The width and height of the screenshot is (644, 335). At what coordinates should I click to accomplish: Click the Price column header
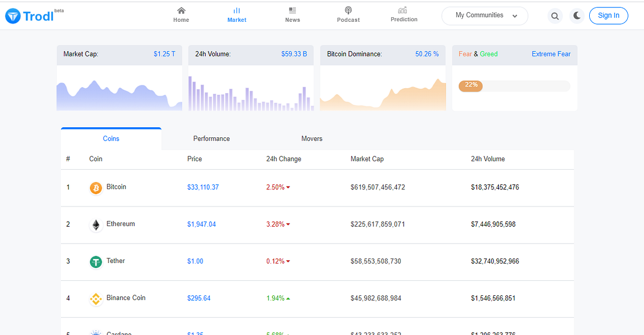195,159
